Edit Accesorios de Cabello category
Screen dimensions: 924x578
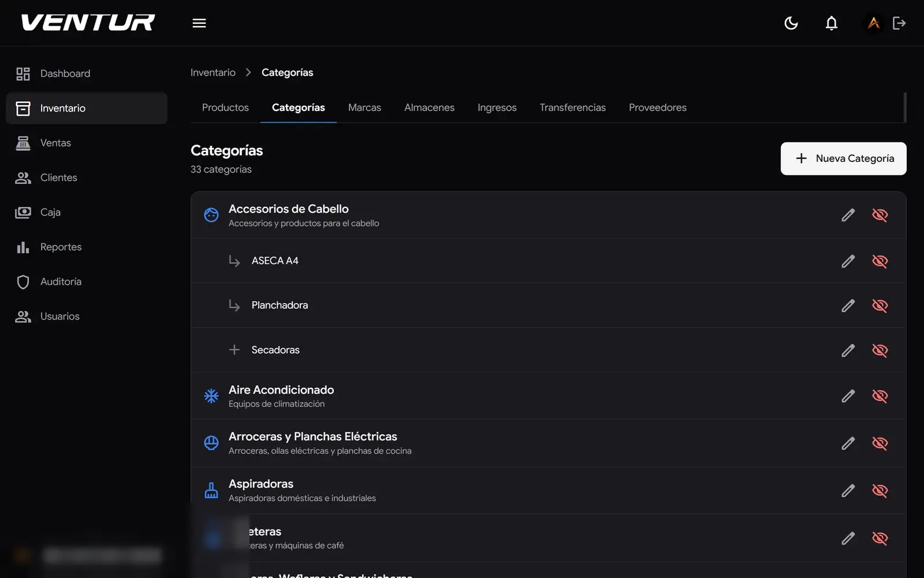848,215
